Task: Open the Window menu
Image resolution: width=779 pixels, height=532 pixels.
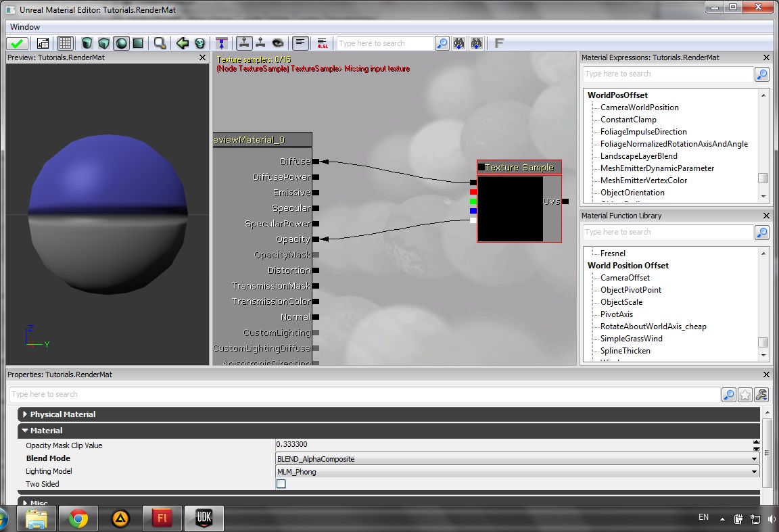Action: (x=25, y=27)
